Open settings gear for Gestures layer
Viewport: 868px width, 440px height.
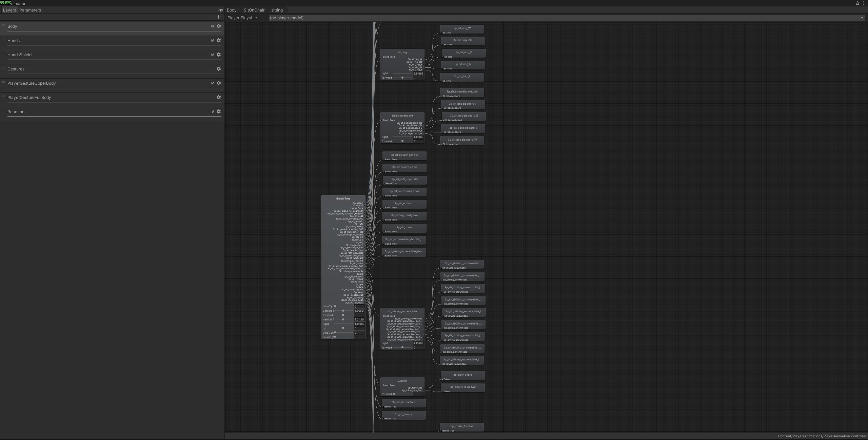tap(219, 69)
